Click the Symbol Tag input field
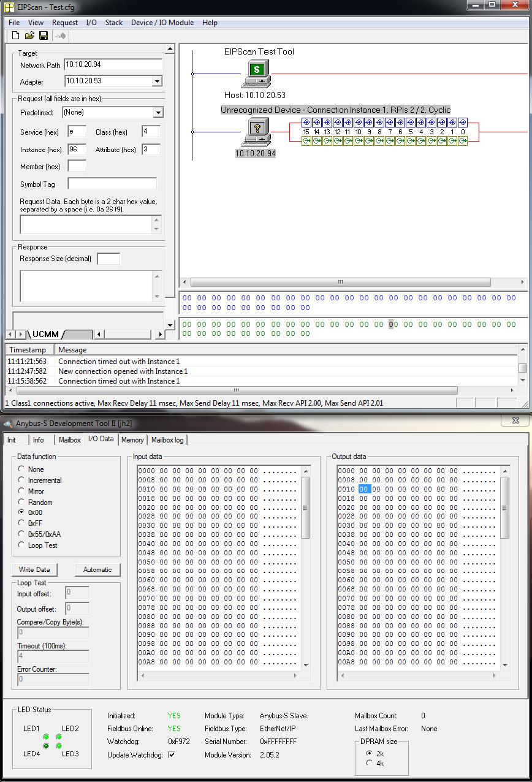Screen dimensions: 532x782 pos(112,184)
